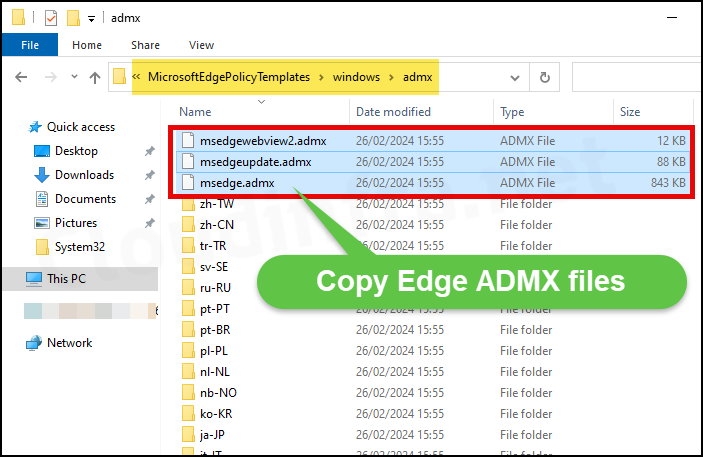The height and width of the screenshot is (457, 703).
Task: Click the msedge.admx file name
Action: click(x=237, y=183)
